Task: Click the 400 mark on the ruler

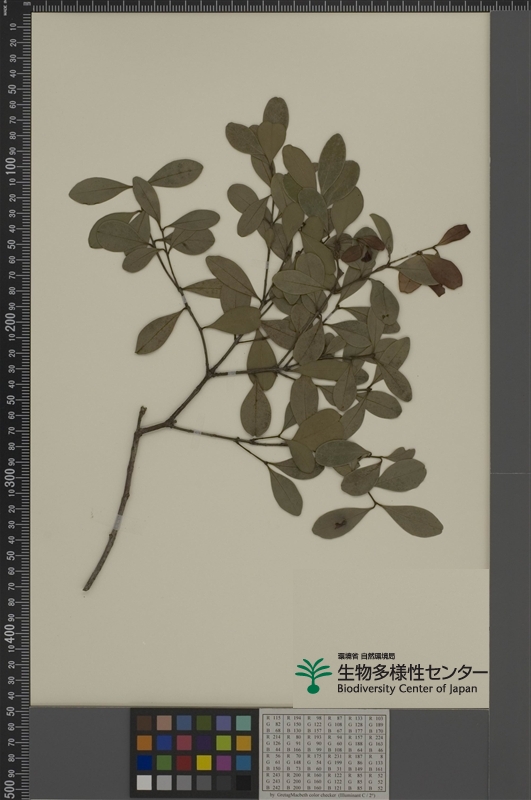Action: click(x=10, y=632)
